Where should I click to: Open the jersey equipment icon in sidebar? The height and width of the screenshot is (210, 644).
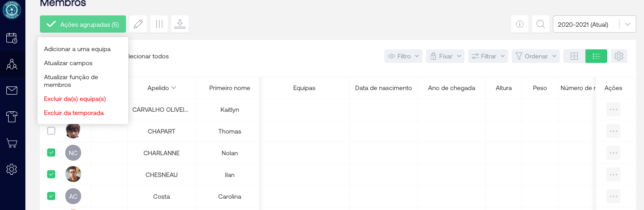coord(12,117)
